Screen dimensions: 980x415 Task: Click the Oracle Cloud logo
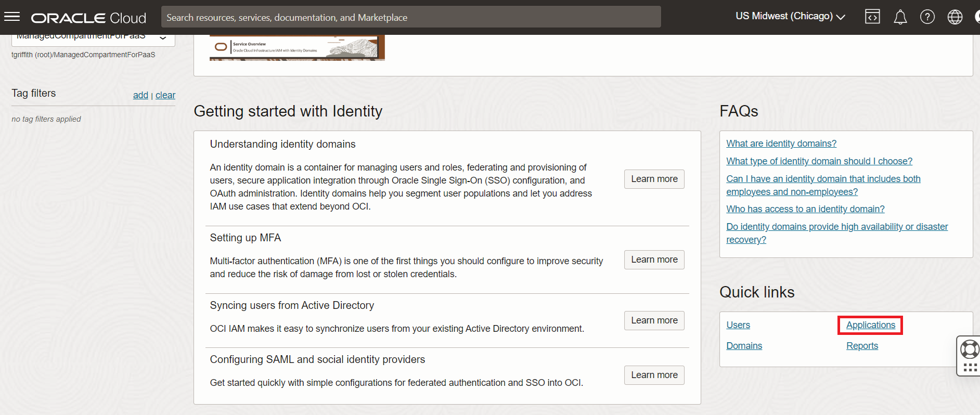click(x=88, y=18)
